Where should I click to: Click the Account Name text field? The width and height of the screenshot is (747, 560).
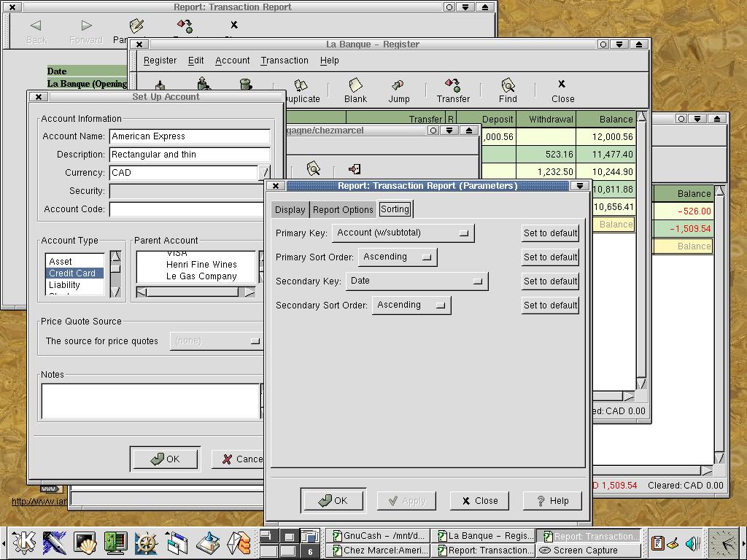pos(190,136)
